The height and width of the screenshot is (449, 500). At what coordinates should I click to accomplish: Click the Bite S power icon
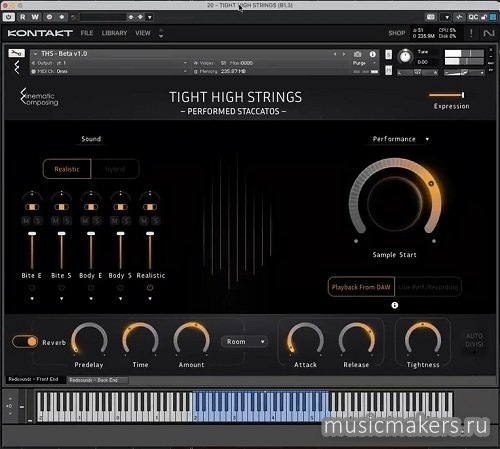(x=61, y=287)
